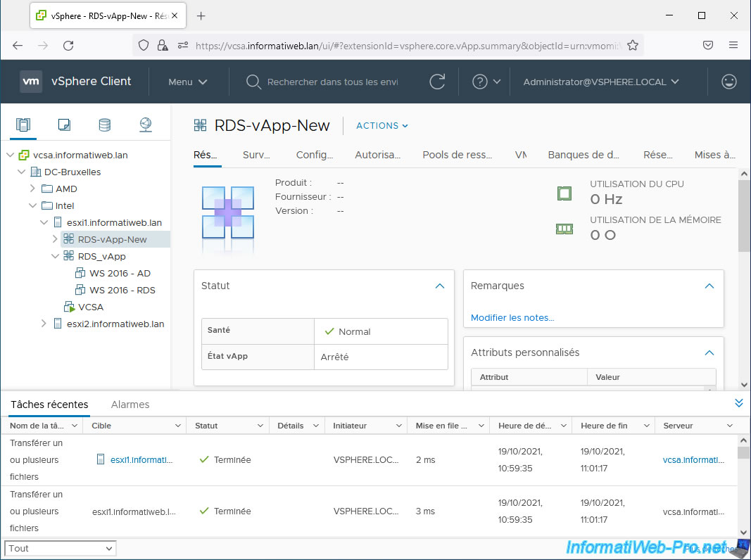Select RDS_vApp in the inventory tree
The height and width of the screenshot is (560, 751).
pyautogui.click(x=101, y=256)
